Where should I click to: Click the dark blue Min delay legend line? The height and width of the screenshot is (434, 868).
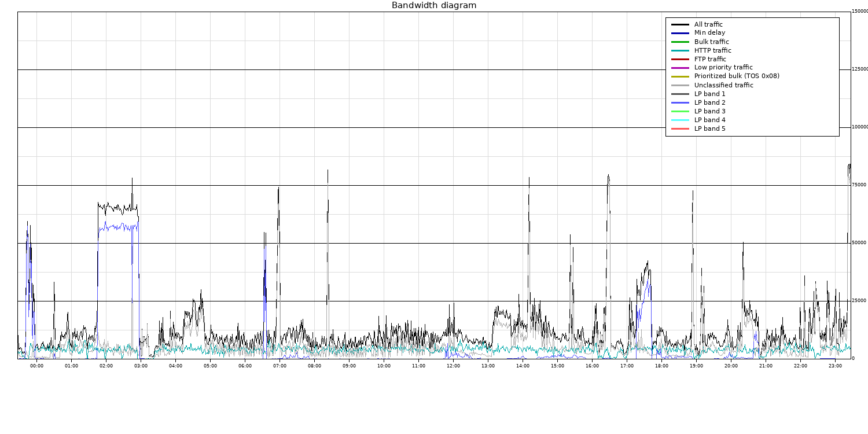[x=680, y=33]
